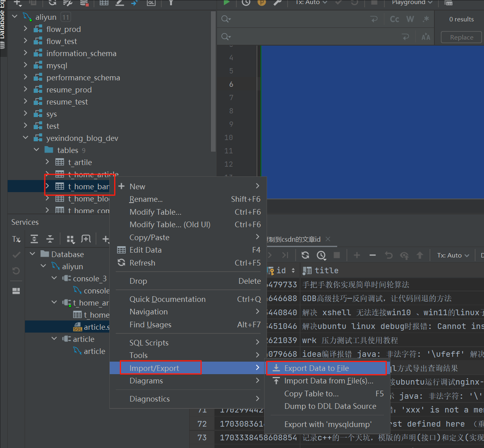
Task: Submit changes with the upload arrow icon
Action: click(x=419, y=255)
